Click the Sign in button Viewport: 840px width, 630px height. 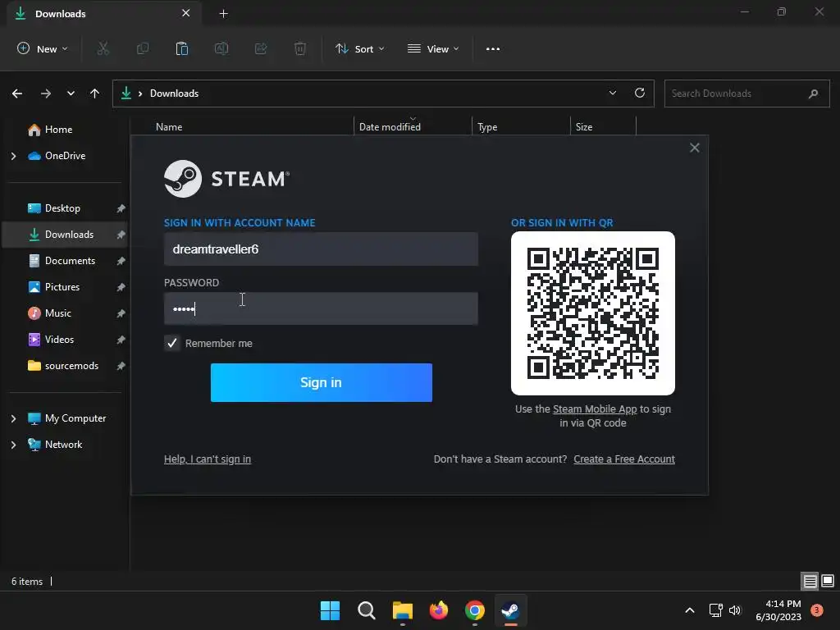(x=322, y=382)
